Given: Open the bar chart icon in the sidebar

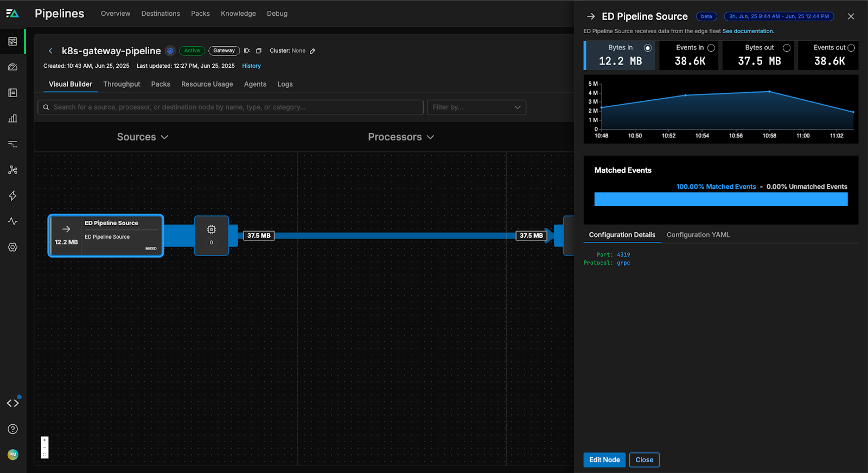Looking at the screenshot, I should (13, 118).
